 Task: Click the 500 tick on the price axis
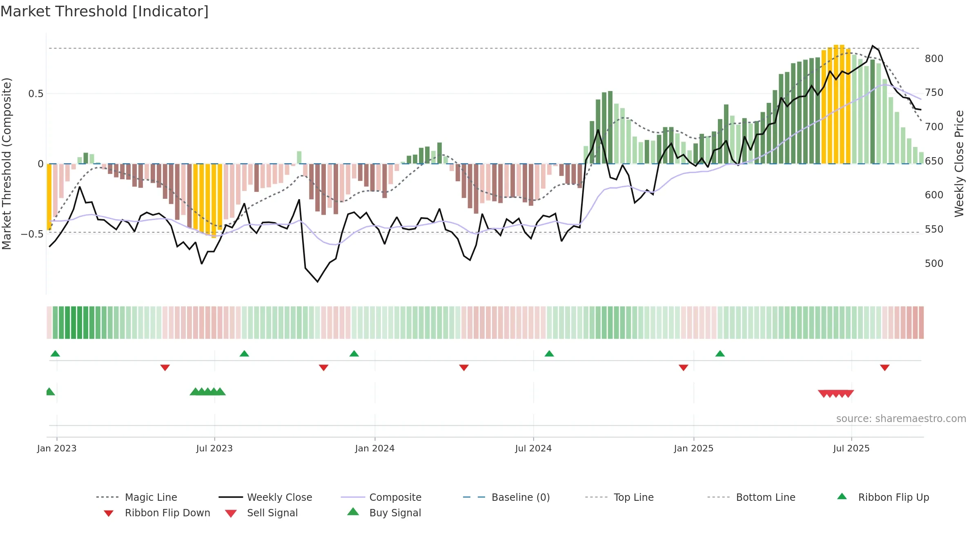(x=934, y=264)
